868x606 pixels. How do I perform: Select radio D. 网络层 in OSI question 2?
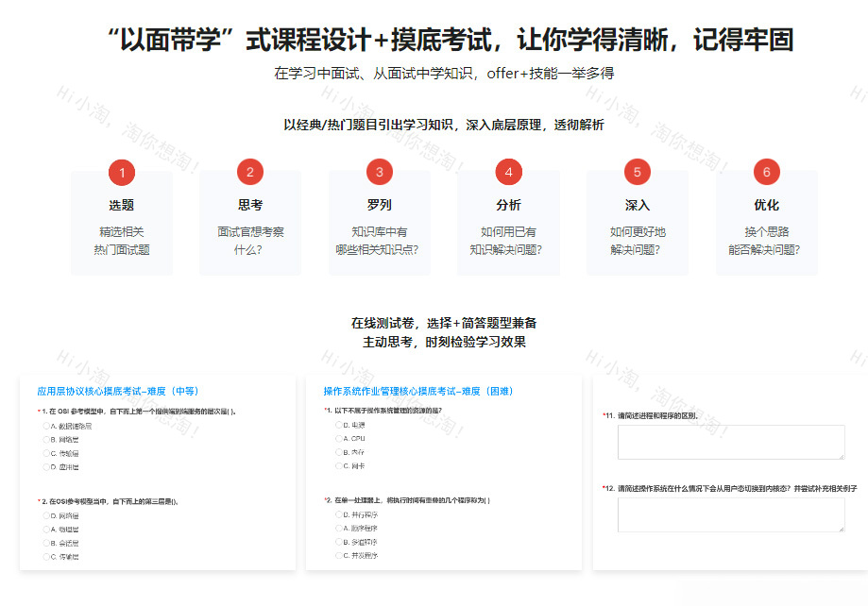click(x=46, y=515)
